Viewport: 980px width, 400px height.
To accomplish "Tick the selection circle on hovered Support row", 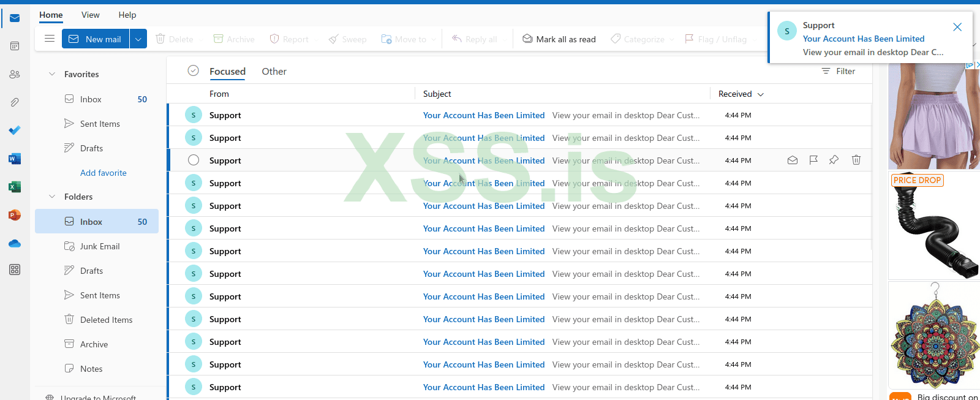I will point(194,160).
